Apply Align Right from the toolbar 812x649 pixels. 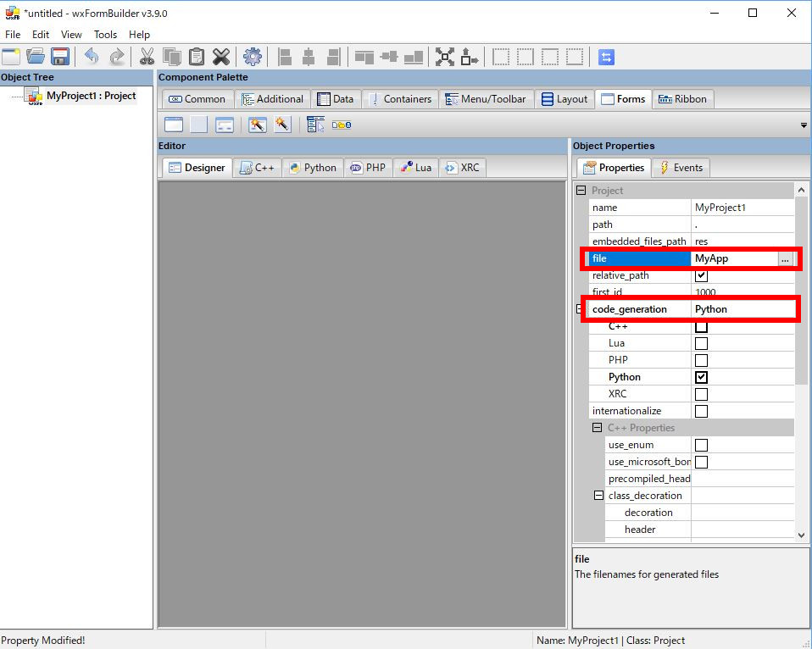[333, 57]
